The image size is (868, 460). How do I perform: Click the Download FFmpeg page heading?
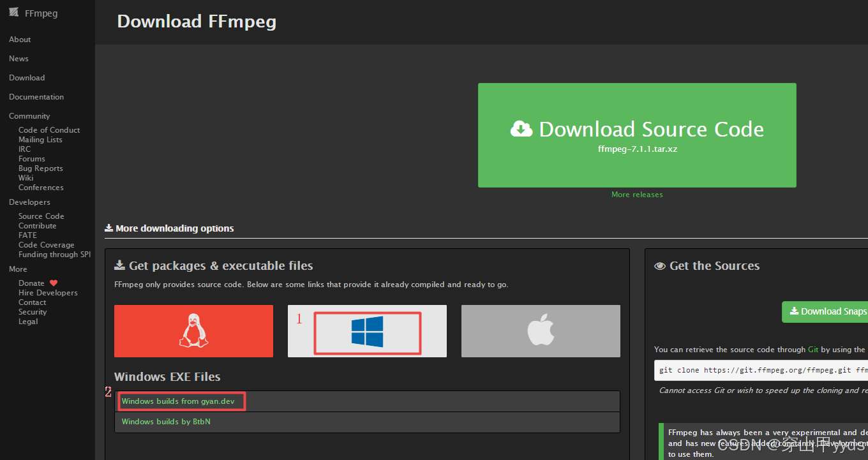pos(197,21)
